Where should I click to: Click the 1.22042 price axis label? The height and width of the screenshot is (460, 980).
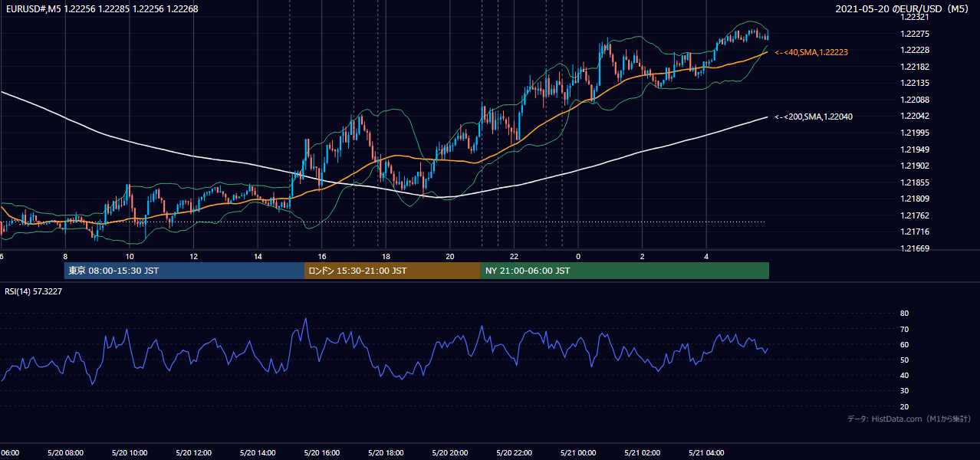click(915, 116)
